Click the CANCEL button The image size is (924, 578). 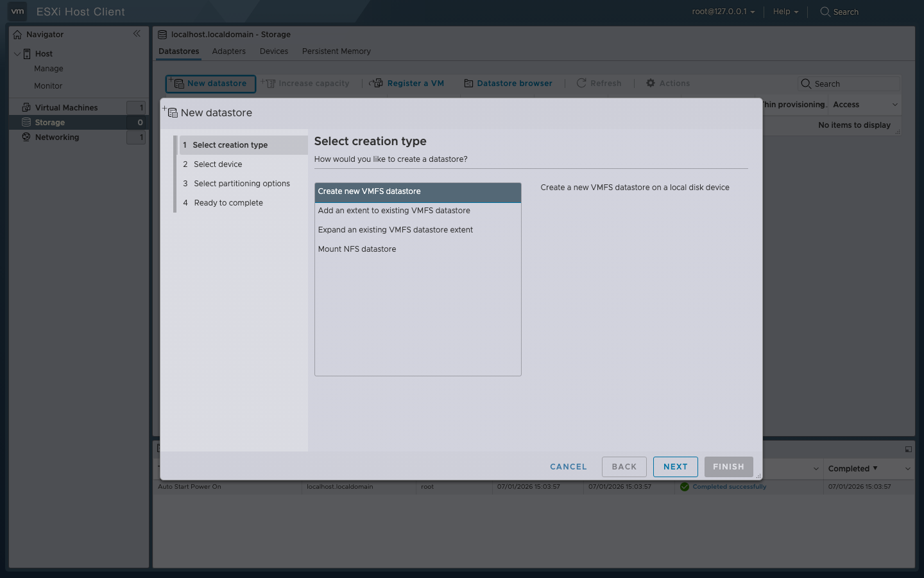(569, 467)
